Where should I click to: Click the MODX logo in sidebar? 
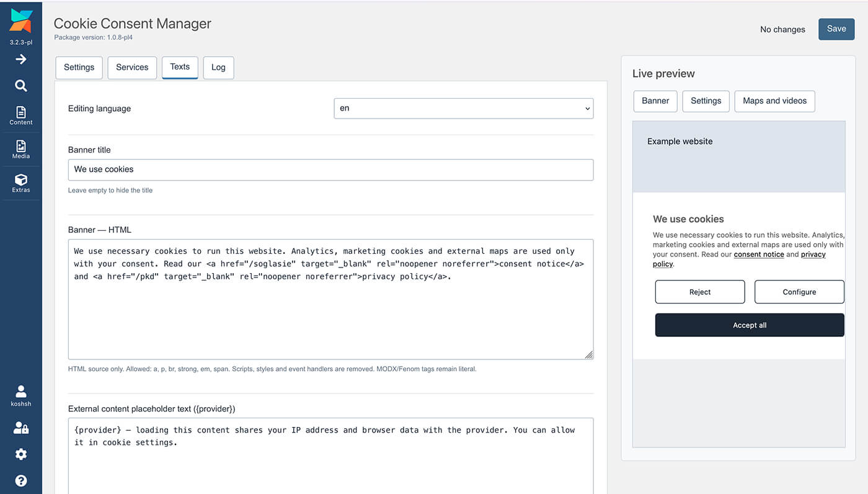point(21,22)
